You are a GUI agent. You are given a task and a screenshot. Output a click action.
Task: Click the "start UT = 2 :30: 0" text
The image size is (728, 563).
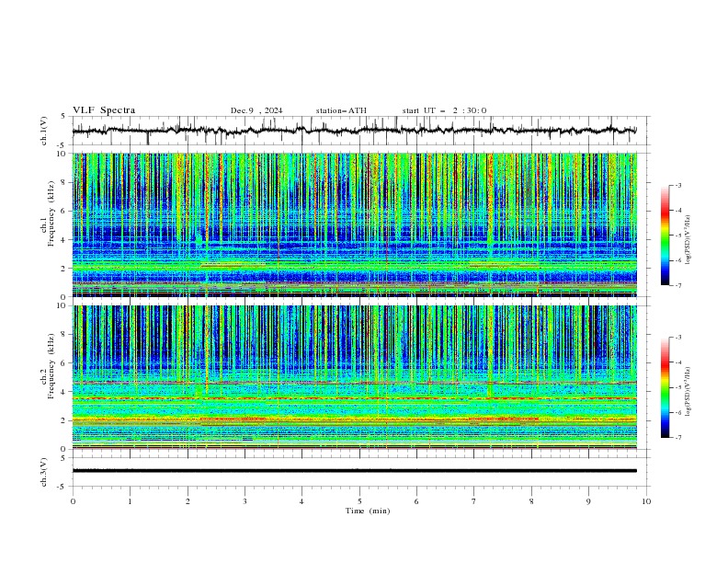(x=444, y=110)
